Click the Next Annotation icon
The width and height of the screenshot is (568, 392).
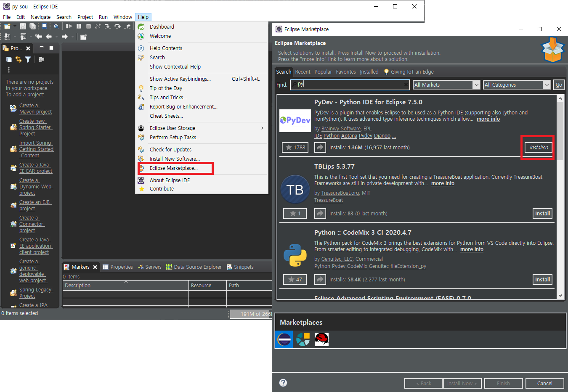click(7, 37)
